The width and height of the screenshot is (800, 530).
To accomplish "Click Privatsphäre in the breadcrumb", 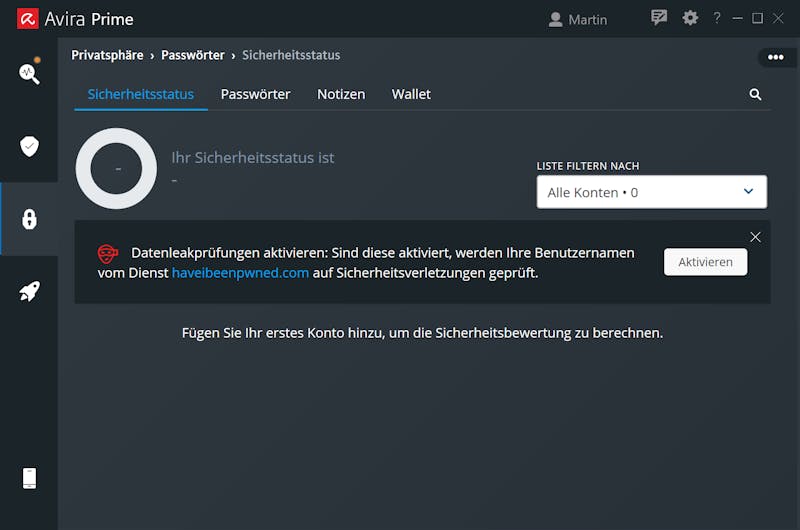I will 107,55.
